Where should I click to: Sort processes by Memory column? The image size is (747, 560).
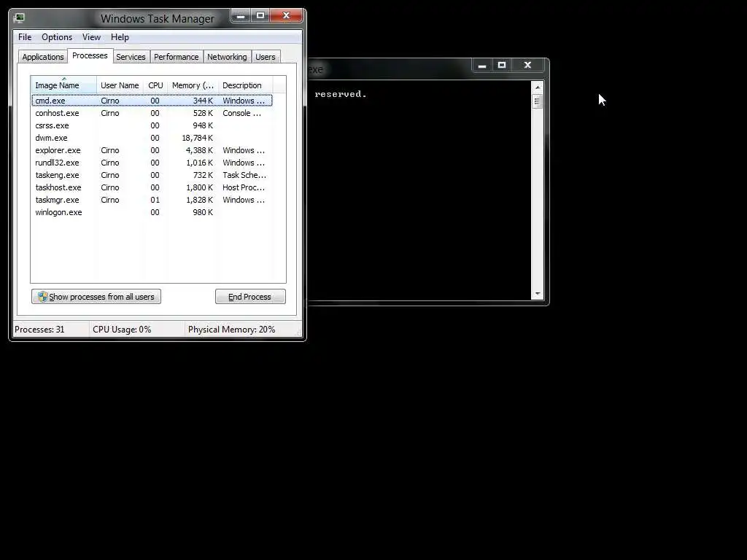tap(193, 85)
